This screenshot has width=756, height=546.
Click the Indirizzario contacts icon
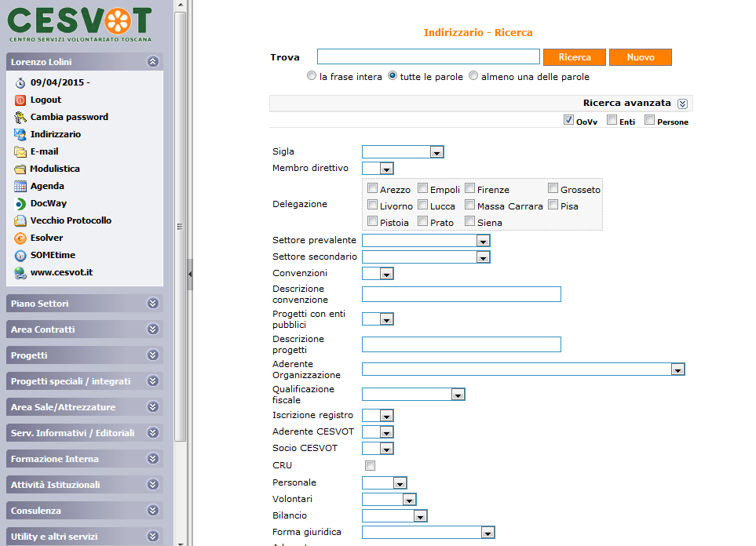click(20, 134)
